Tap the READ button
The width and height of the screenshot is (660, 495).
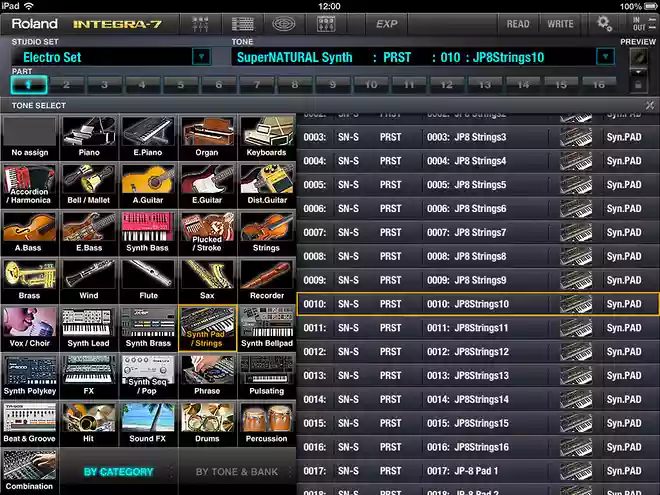click(518, 24)
